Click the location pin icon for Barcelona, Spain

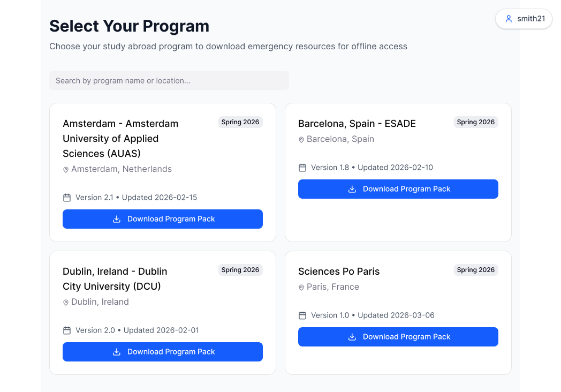pyautogui.click(x=301, y=139)
